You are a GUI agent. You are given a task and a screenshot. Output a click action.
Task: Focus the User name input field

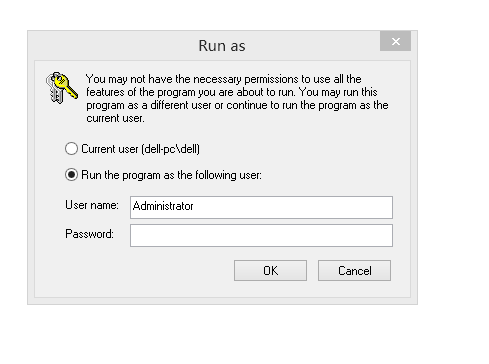261,207
